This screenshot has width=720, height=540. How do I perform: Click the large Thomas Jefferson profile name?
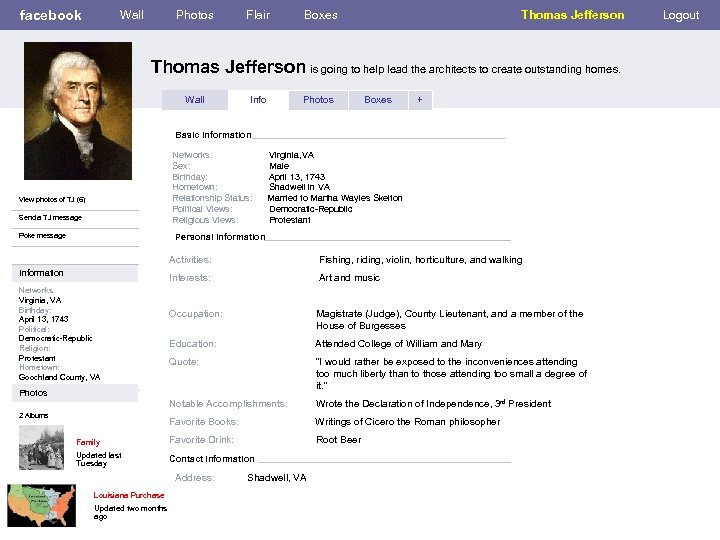[228, 67]
